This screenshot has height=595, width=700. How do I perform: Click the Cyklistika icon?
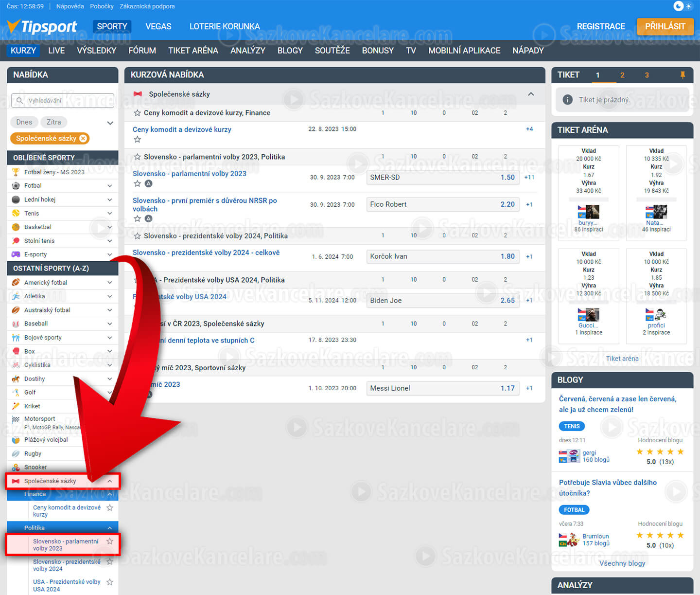point(16,365)
